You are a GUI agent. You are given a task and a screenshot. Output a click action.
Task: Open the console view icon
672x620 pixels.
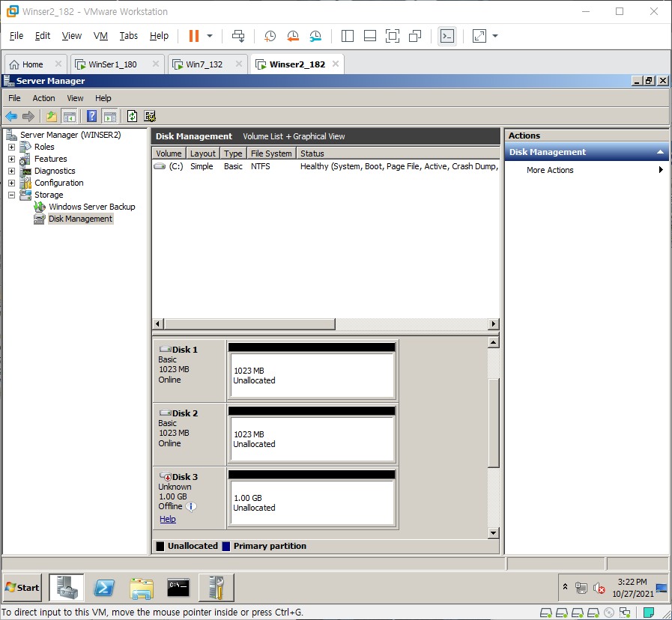(x=447, y=36)
